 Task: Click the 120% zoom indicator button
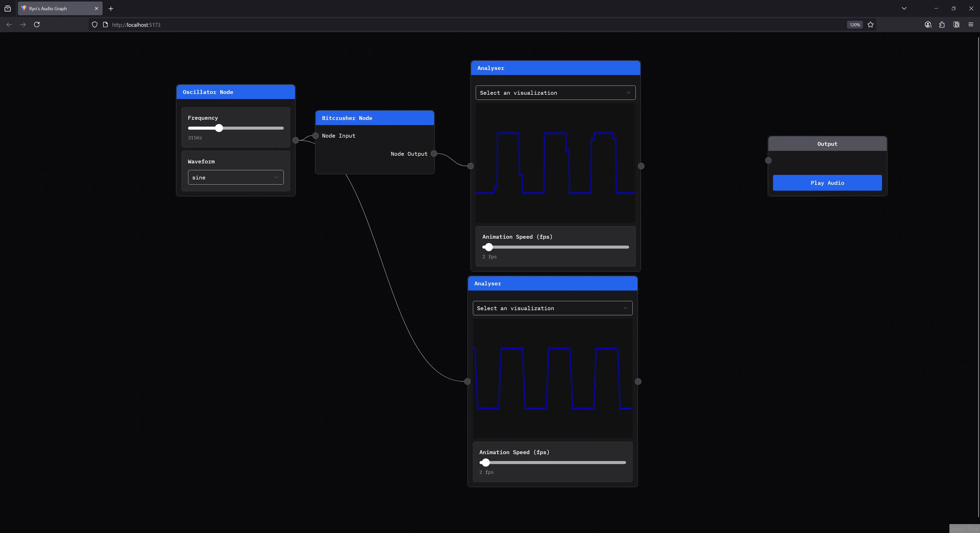tap(854, 24)
